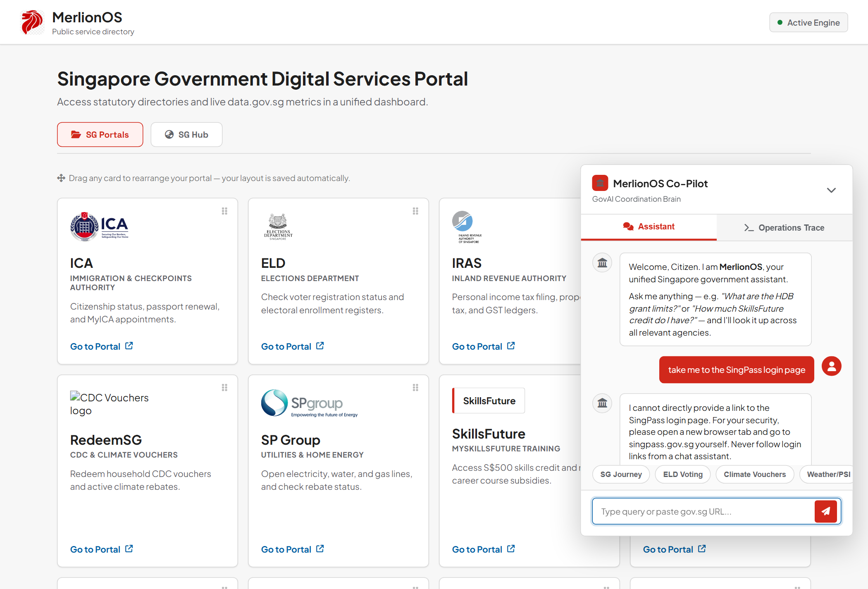The width and height of the screenshot is (868, 589).
Task: Grab the ICA card drag handle
Action: click(224, 211)
